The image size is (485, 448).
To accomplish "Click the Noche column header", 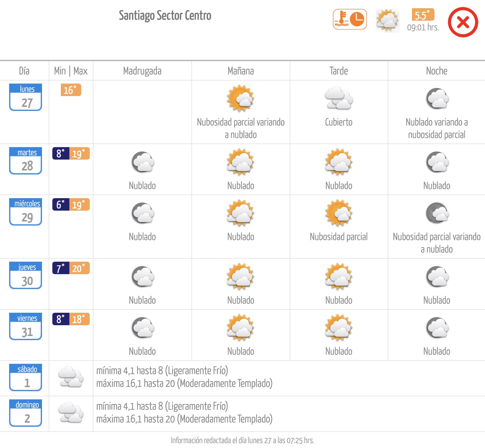I will click(437, 71).
